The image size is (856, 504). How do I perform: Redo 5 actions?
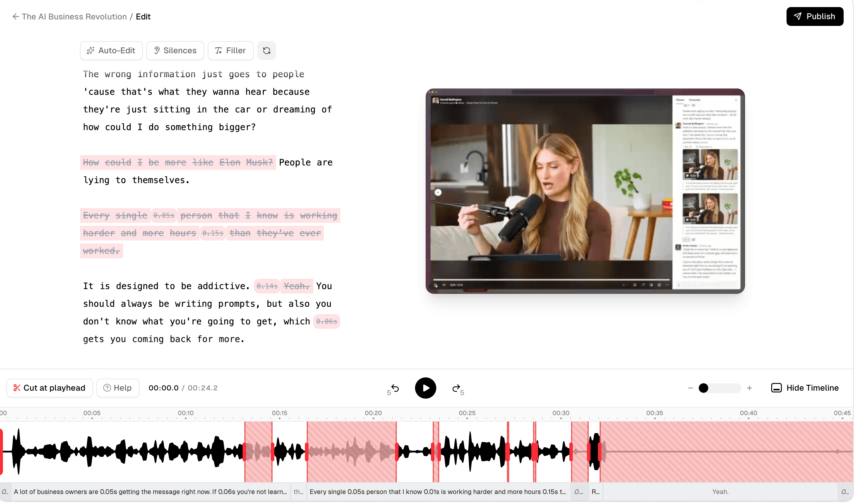pyautogui.click(x=456, y=388)
